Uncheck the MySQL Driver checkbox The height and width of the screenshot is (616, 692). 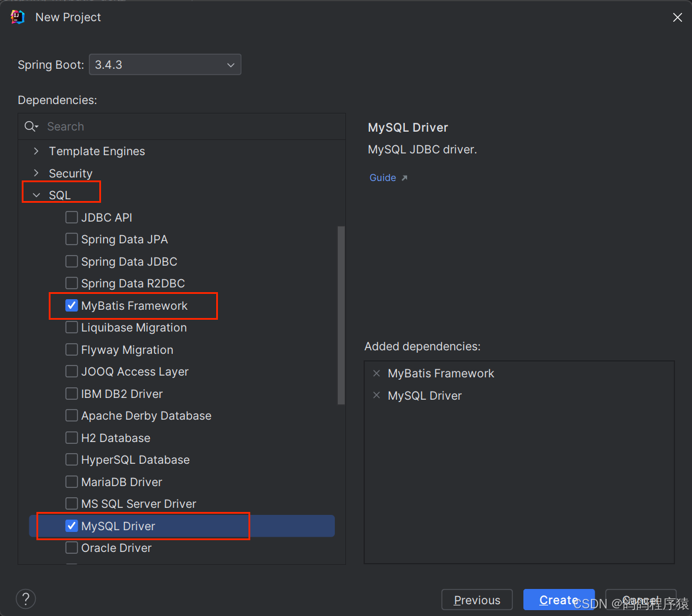coord(72,526)
